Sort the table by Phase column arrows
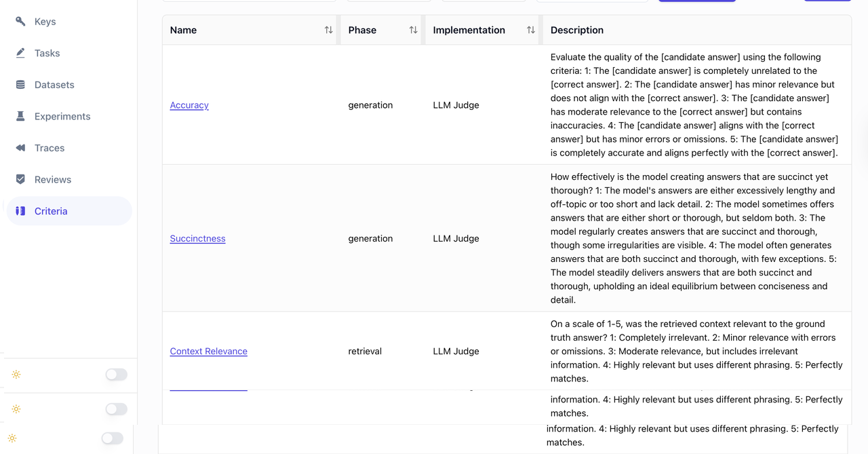 (413, 30)
